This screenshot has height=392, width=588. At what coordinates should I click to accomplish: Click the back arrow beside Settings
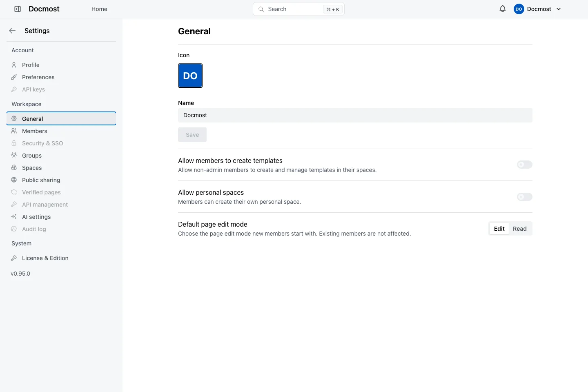pos(12,31)
